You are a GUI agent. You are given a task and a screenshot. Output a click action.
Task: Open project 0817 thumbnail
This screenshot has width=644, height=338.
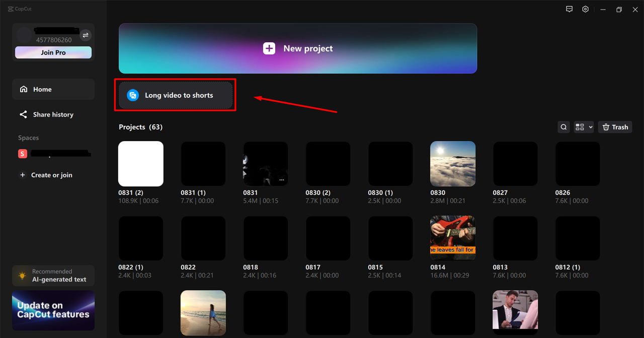pos(328,238)
